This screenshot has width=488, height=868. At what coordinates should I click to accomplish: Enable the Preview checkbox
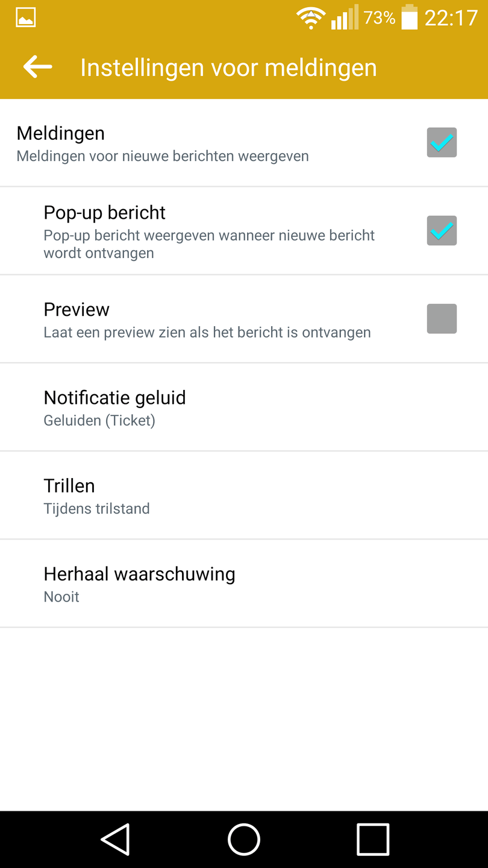[x=442, y=319]
